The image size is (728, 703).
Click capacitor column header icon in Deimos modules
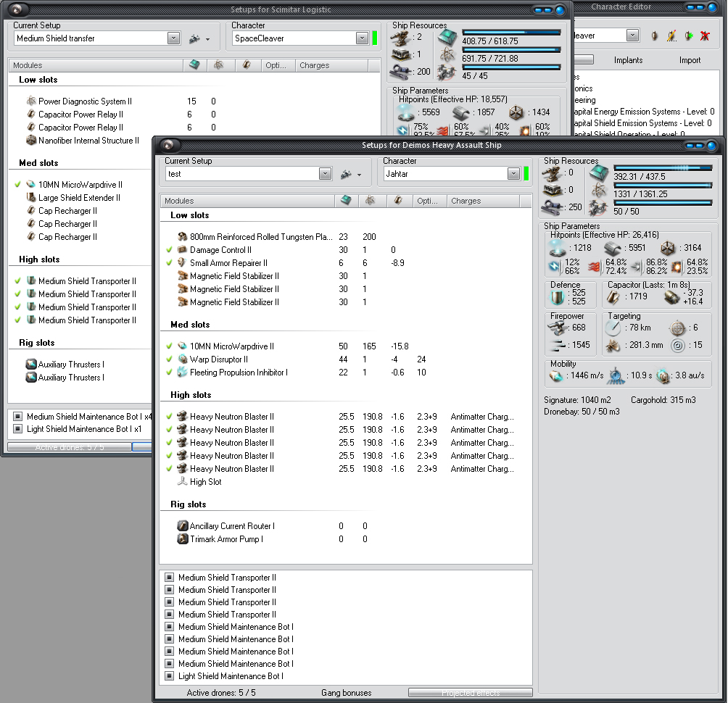pos(398,201)
